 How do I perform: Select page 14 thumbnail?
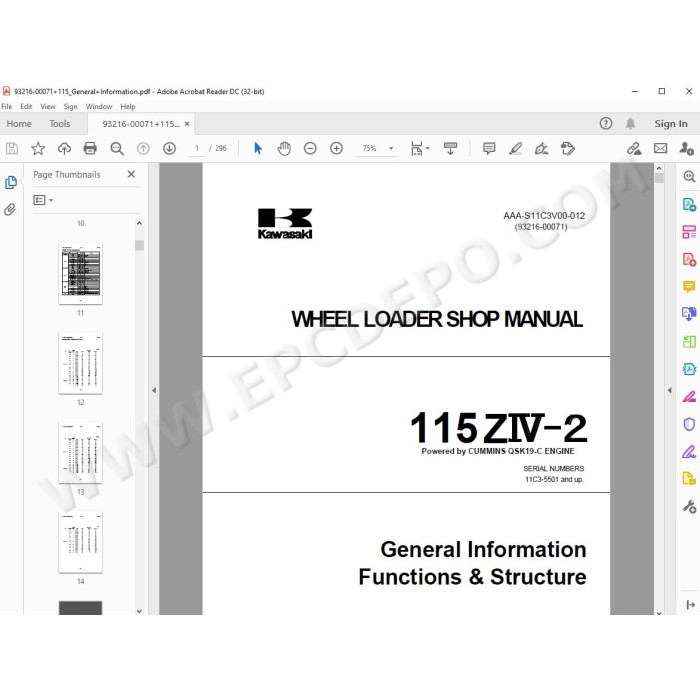point(80,542)
